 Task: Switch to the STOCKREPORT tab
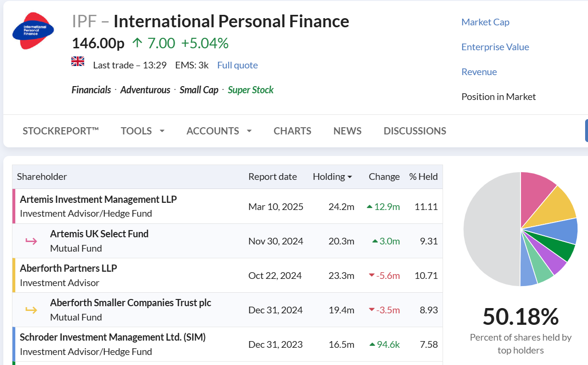(61, 131)
